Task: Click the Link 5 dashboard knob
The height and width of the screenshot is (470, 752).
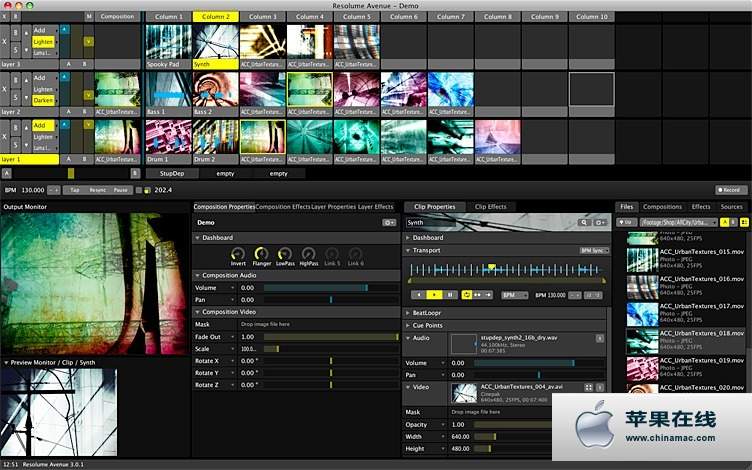Action: [332, 254]
